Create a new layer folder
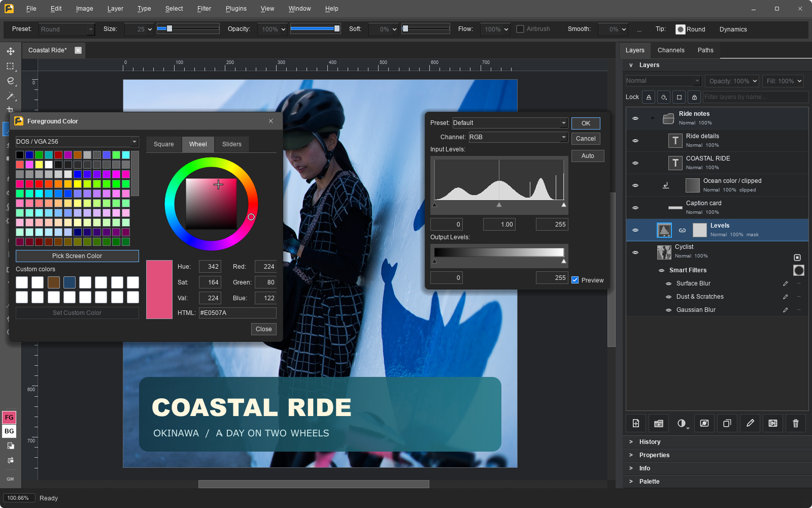The width and height of the screenshot is (812, 508). coord(659,423)
